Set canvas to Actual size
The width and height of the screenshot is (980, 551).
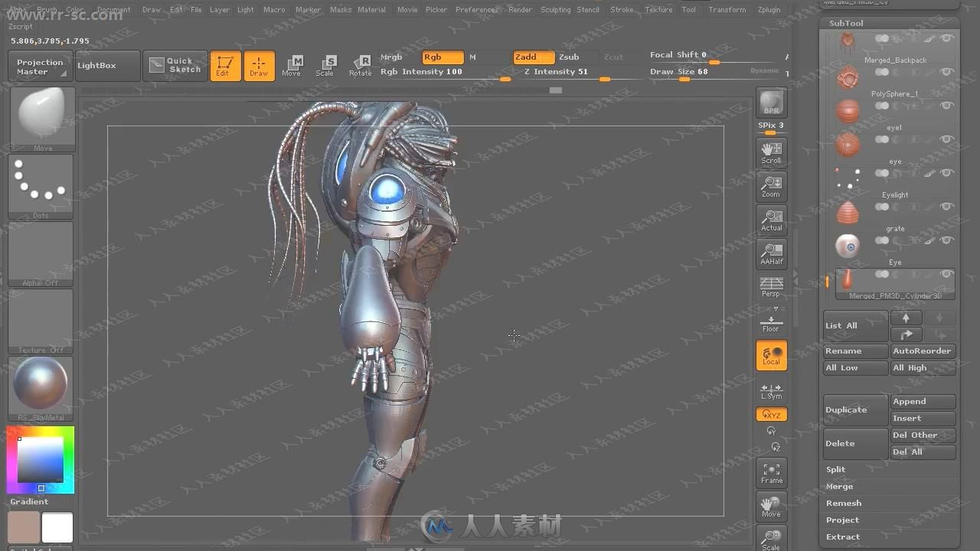click(x=771, y=220)
